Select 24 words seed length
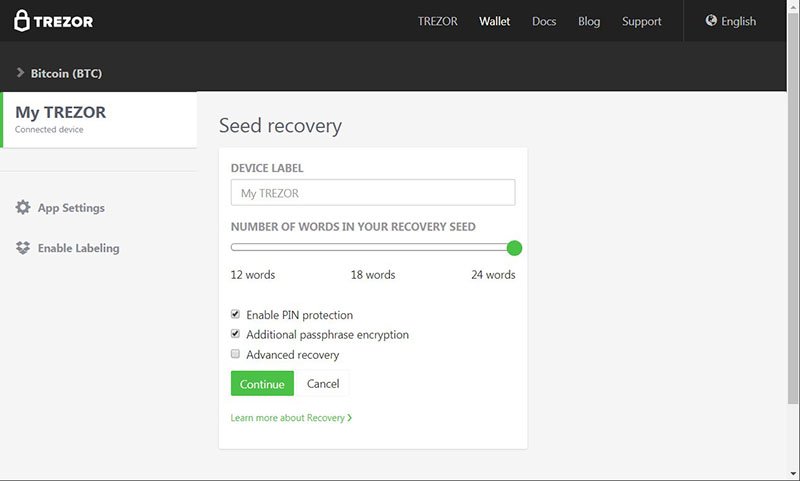800x481 pixels. [493, 274]
